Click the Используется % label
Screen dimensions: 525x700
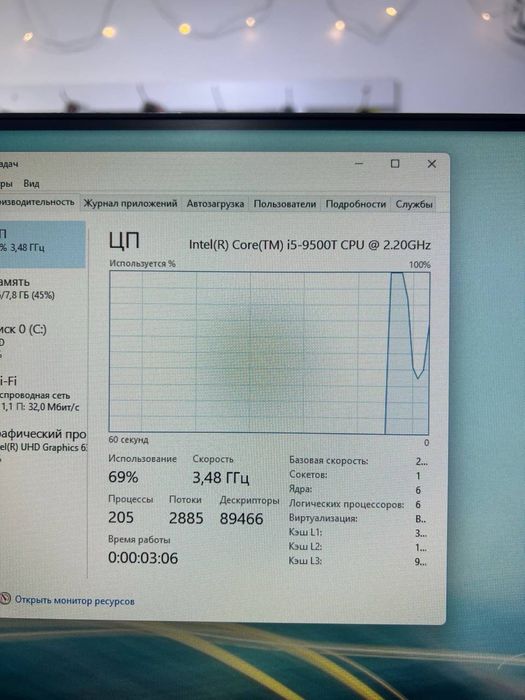142,264
